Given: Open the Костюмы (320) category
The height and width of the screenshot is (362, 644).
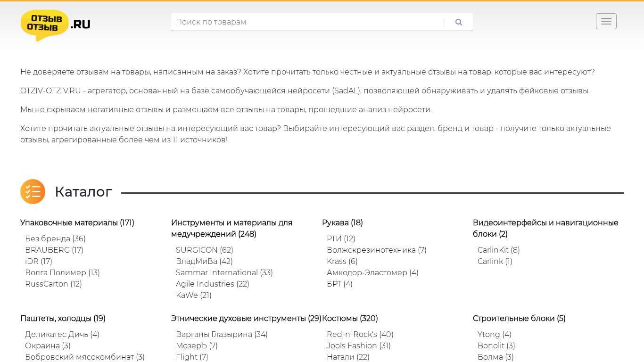Looking at the screenshot, I should (x=350, y=318).
